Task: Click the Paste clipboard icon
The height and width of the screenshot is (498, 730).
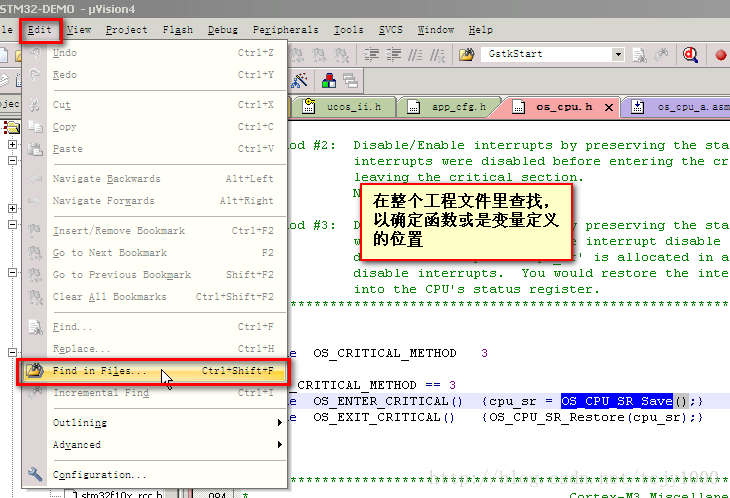Action: pyautogui.click(x=35, y=148)
